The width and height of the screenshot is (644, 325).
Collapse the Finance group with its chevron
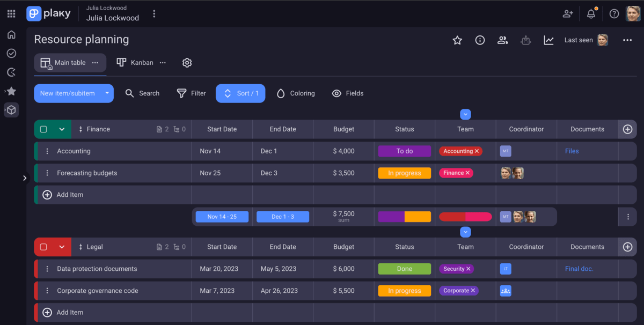coord(63,129)
